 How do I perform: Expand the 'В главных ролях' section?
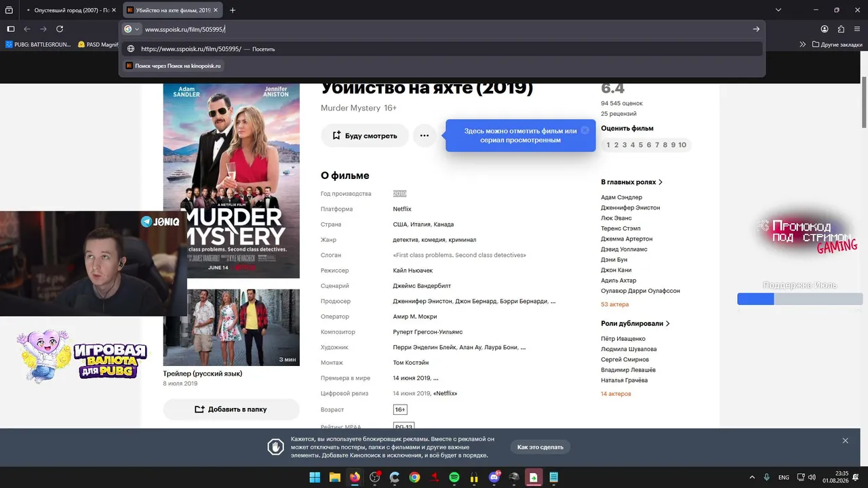pyautogui.click(x=632, y=182)
